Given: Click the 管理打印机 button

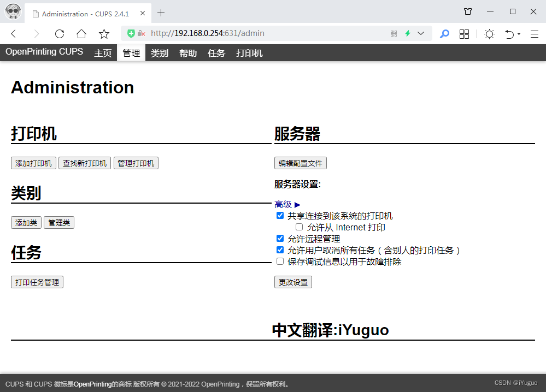Looking at the screenshot, I should (x=136, y=163).
